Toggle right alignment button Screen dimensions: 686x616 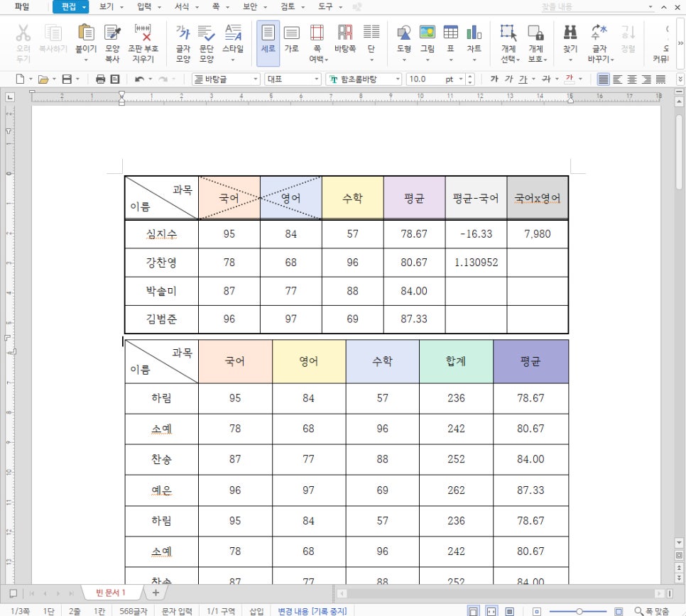(x=646, y=79)
